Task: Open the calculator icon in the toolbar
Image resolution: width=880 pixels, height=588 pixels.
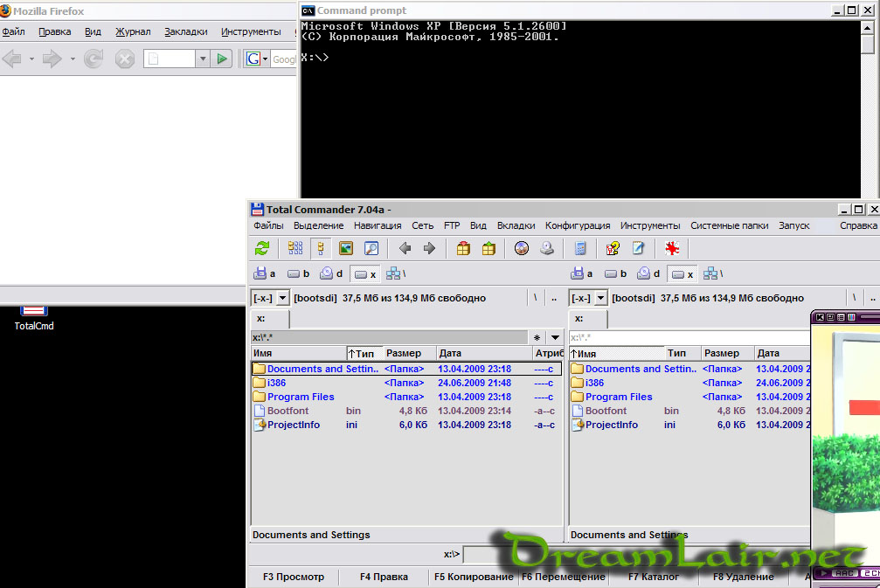Action: coord(580,248)
